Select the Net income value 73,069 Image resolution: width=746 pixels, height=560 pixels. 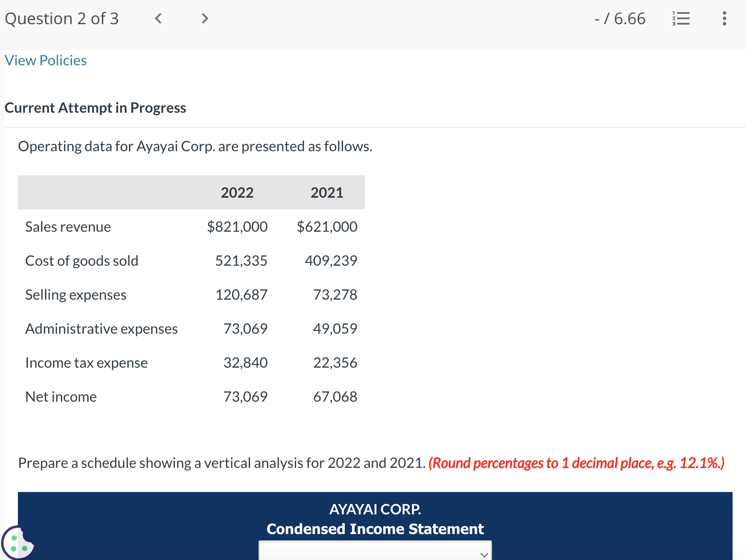point(245,396)
